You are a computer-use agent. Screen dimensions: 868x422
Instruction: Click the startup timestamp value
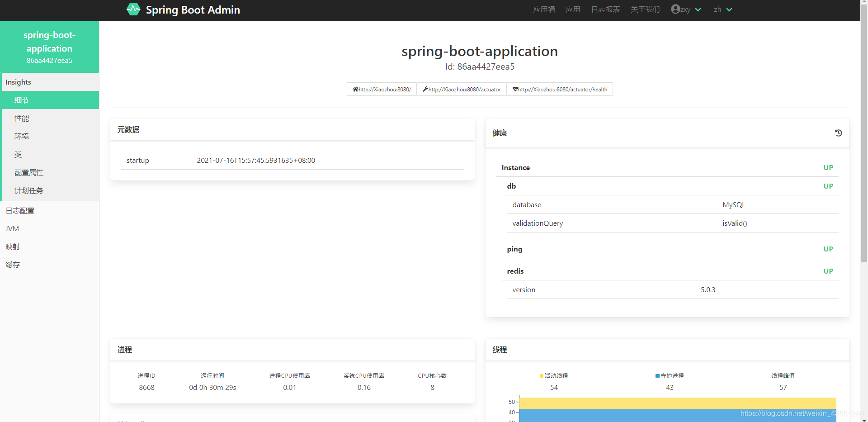pyautogui.click(x=256, y=160)
